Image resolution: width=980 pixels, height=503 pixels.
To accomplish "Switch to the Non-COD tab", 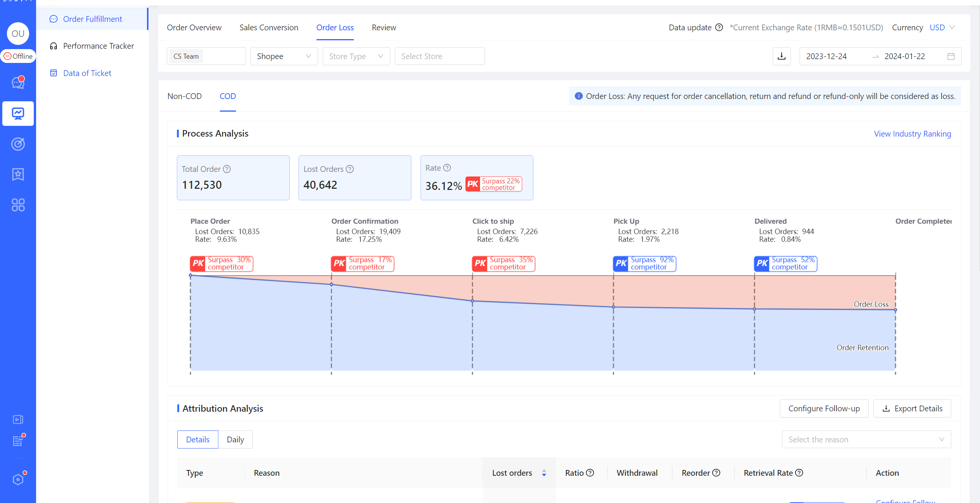I will (x=185, y=96).
